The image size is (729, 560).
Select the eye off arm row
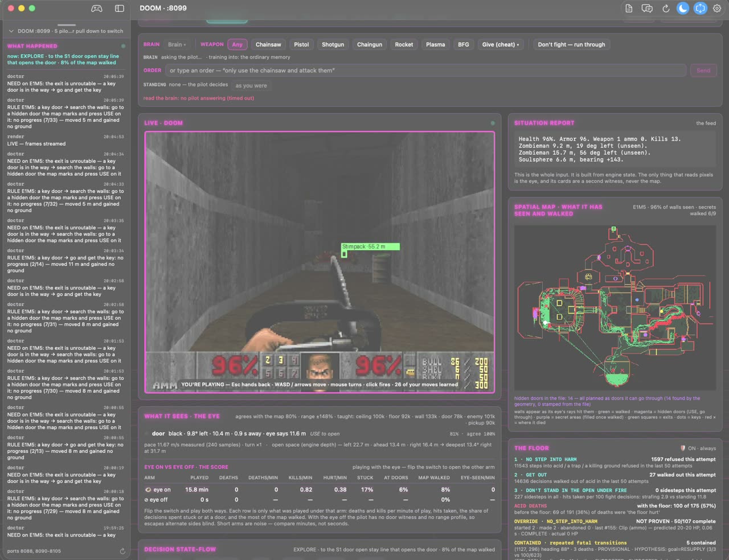point(319,500)
